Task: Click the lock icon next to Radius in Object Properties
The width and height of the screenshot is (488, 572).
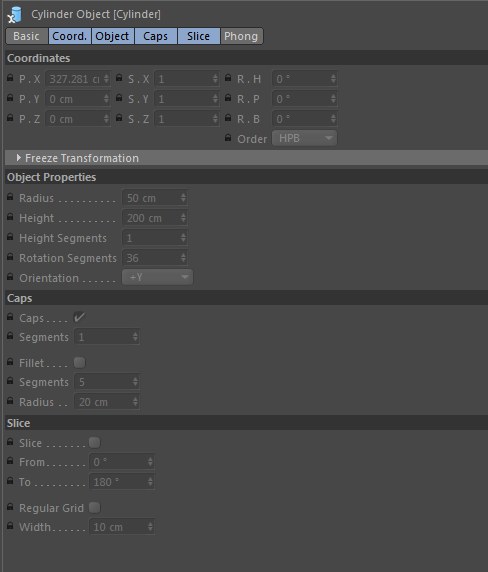Action: (10, 197)
